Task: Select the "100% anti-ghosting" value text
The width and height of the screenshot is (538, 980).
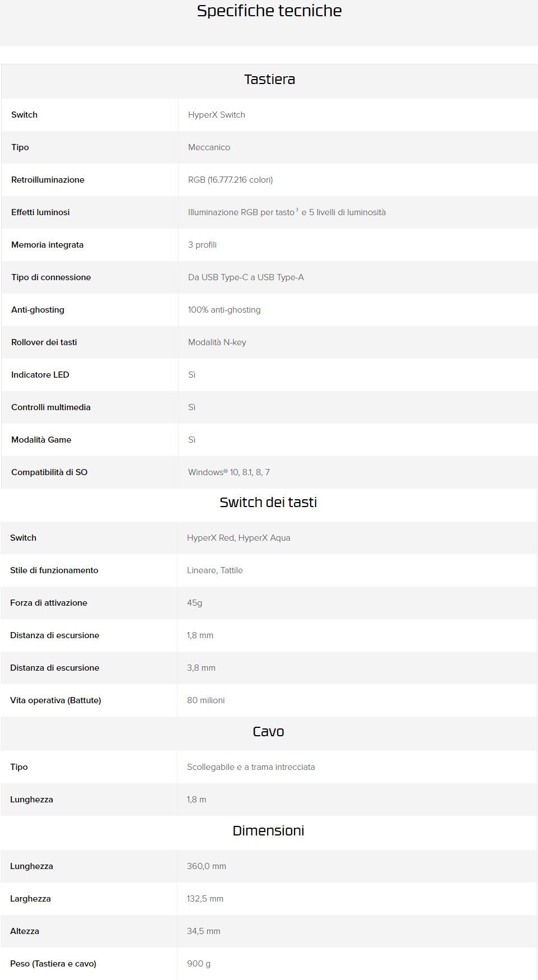Action: [224, 310]
